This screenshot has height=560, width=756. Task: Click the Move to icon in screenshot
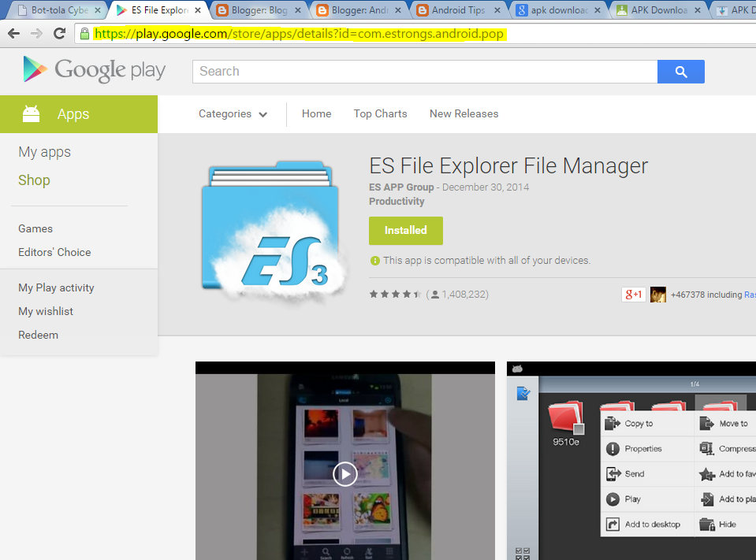[706, 423]
